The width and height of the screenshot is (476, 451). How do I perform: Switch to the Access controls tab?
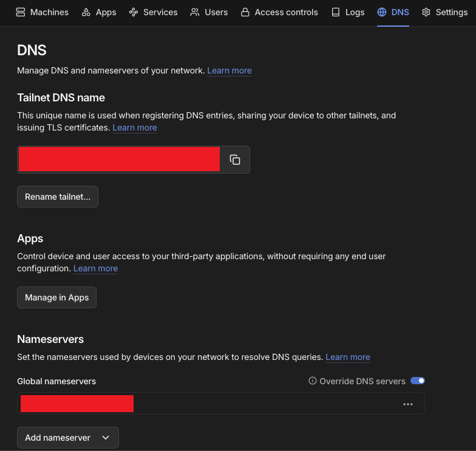coord(279,12)
